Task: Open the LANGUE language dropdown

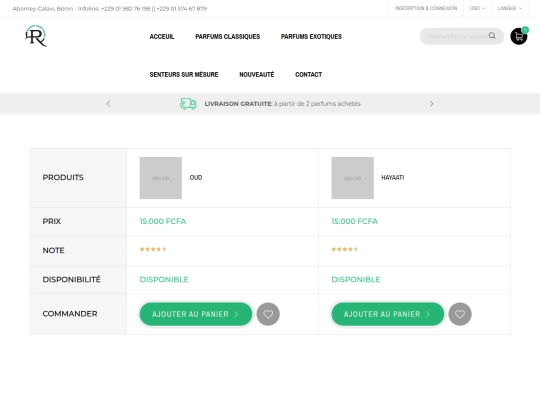Action: pos(510,8)
